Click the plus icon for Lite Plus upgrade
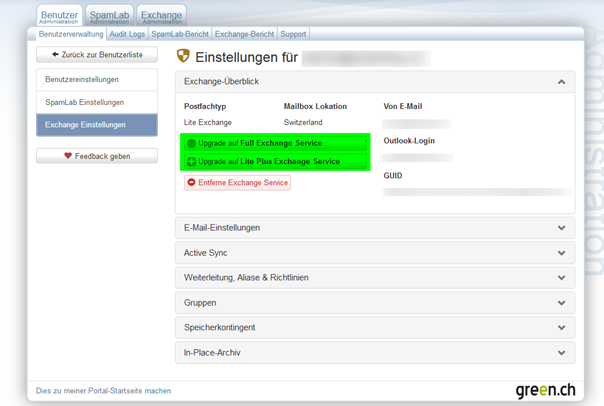 click(x=191, y=162)
